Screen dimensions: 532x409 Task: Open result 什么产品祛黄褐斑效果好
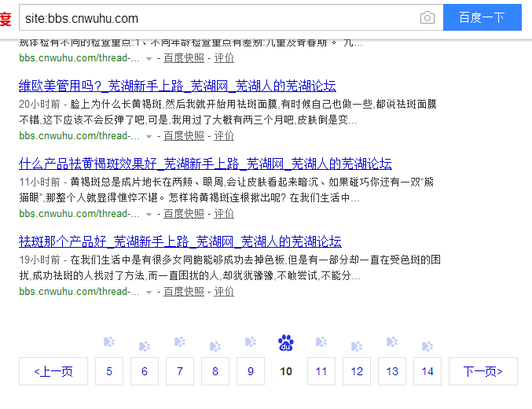click(x=205, y=164)
